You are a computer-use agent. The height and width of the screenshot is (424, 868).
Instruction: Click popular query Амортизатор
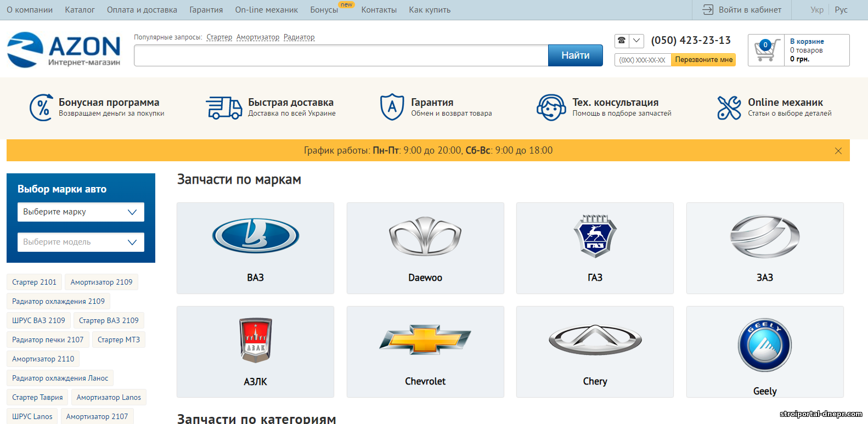pyautogui.click(x=258, y=37)
